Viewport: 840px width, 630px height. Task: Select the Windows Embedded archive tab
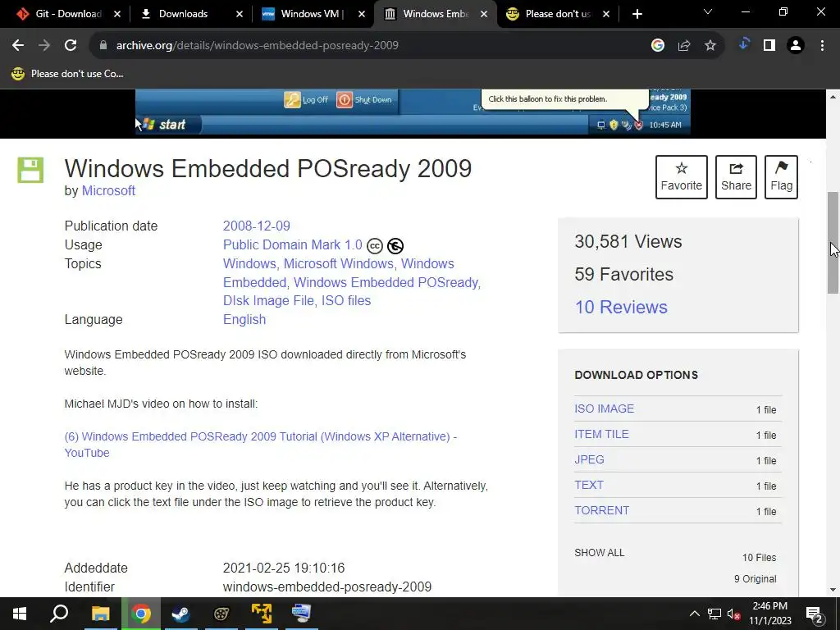(x=435, y=14)
